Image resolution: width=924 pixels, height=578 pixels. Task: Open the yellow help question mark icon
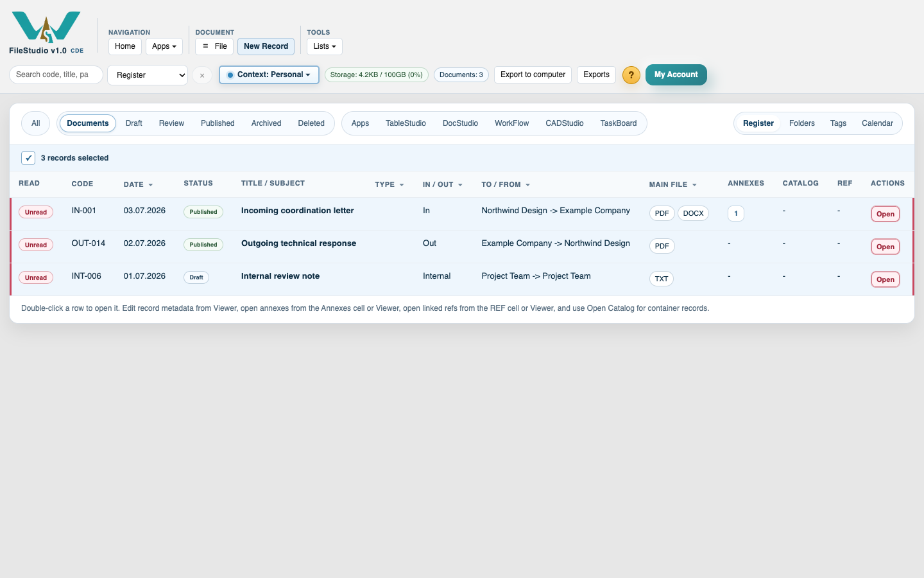(631, 75)
